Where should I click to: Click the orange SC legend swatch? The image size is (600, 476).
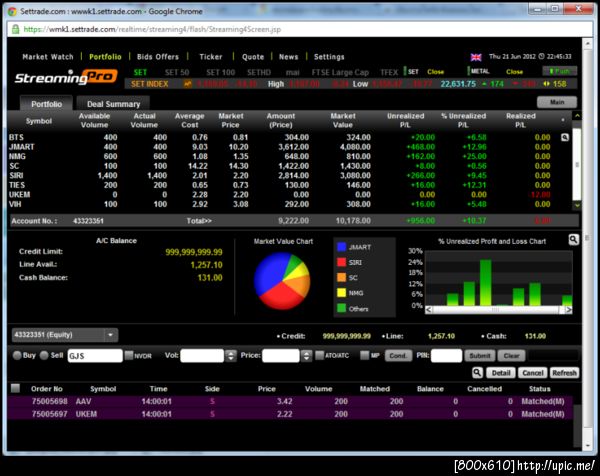click(x=341, y=277)
